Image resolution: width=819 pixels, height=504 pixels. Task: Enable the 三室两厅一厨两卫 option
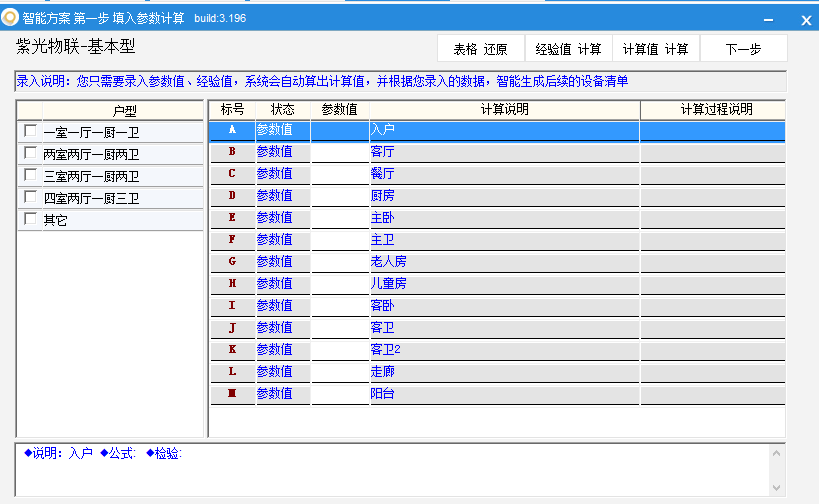tap(30, 175)
